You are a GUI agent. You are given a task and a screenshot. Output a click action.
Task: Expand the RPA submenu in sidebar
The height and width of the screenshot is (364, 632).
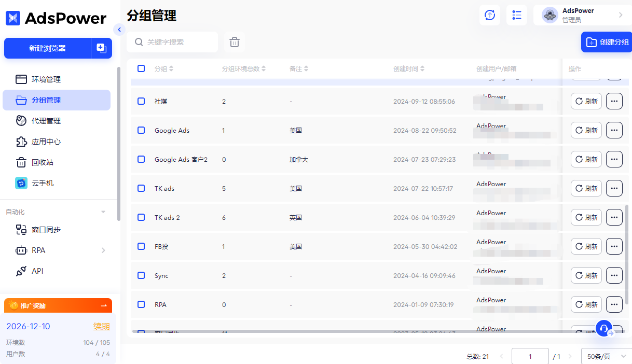103,250
